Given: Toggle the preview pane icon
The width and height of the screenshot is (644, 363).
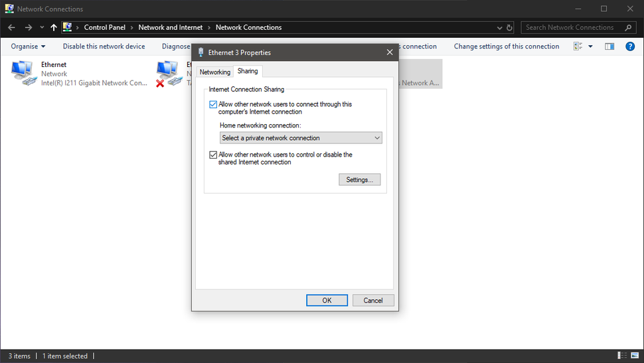Looking at the screenshot, I should (x=609, y=46).
